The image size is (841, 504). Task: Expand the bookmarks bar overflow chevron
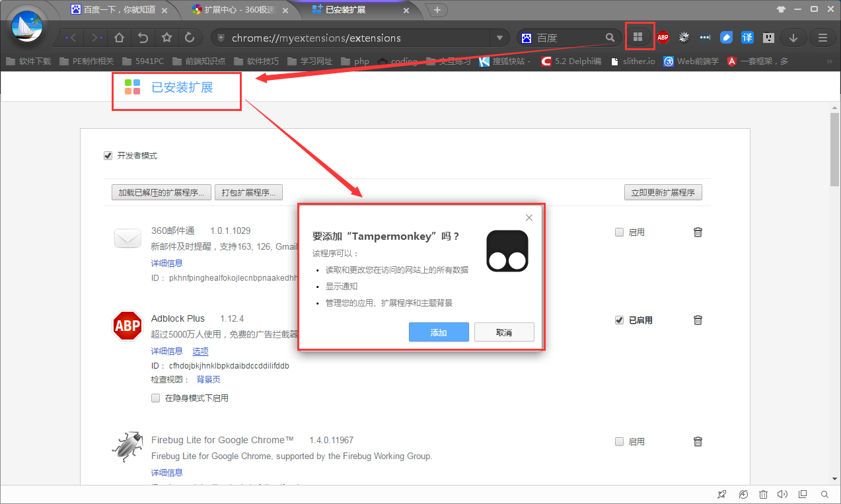point(829,61)
